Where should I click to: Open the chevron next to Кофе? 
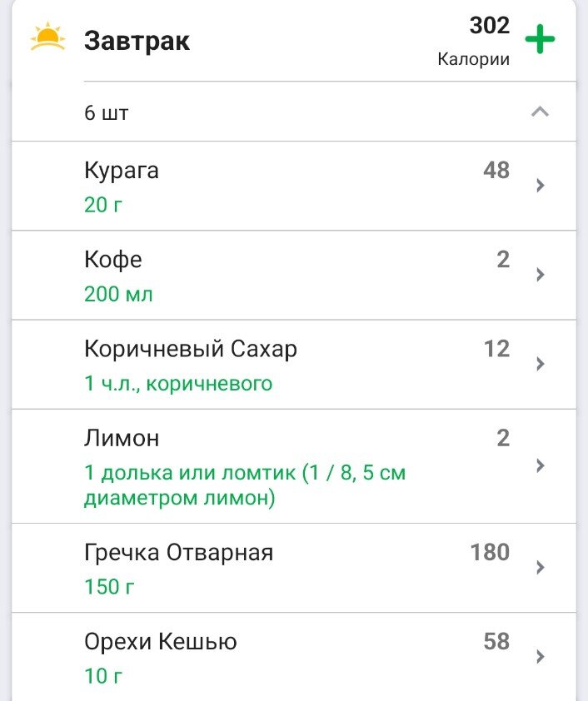[x=540, y=275]
